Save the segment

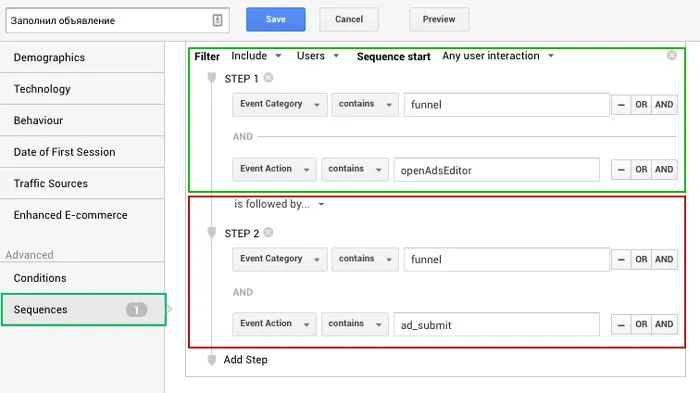pos(275,19)
